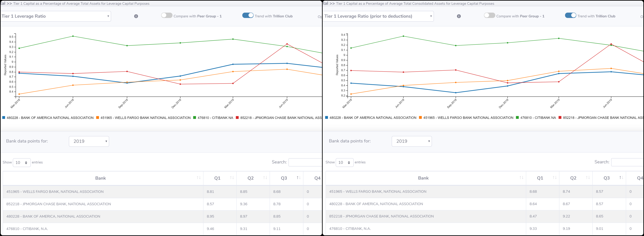Sort right table by Q3 column
Viewport: 644px width, 236px height.
609,178
